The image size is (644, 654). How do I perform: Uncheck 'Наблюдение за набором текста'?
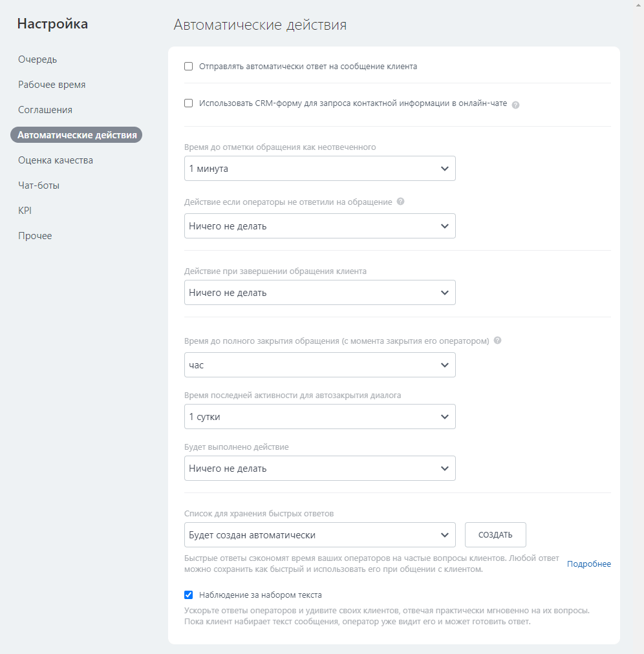(x=189, y=595)
